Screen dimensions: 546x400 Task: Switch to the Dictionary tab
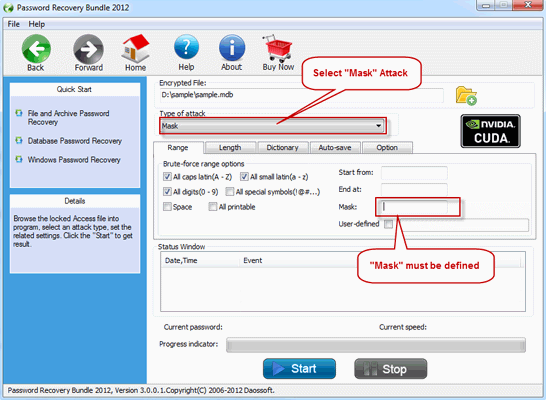pos(282,148)
